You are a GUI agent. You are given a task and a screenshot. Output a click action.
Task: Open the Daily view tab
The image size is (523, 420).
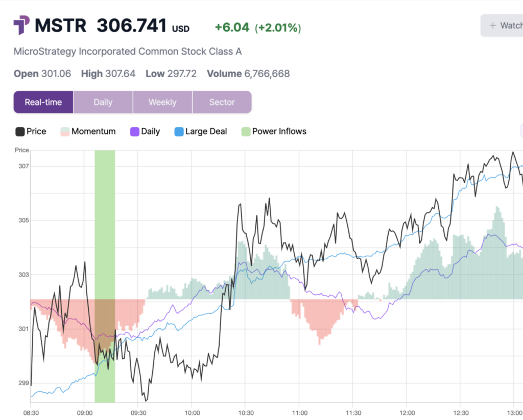click(103, 102)
